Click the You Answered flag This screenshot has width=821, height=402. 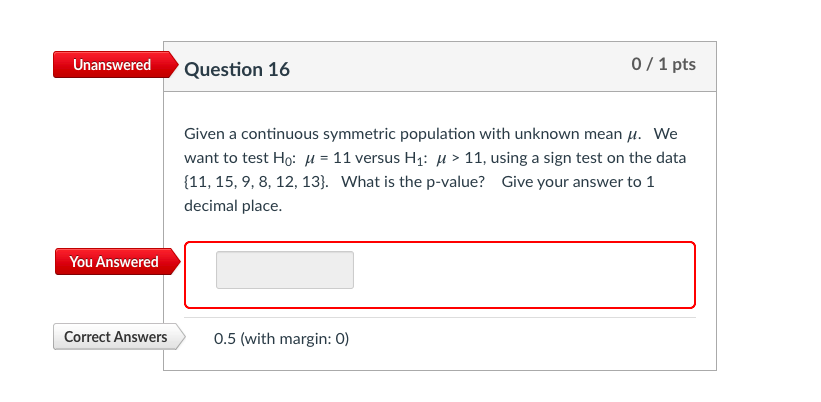114,262
